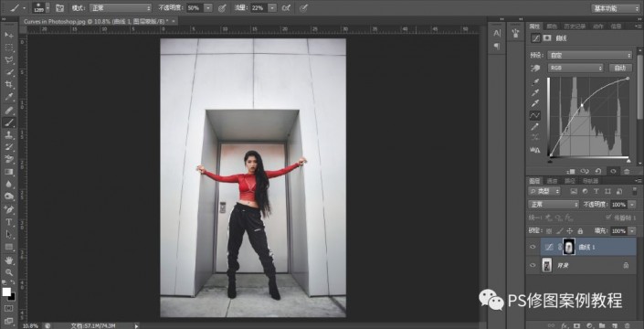644x329 pixels.
Task: Select the mask icon in Properties panel
Action: (x=546, y=37)
